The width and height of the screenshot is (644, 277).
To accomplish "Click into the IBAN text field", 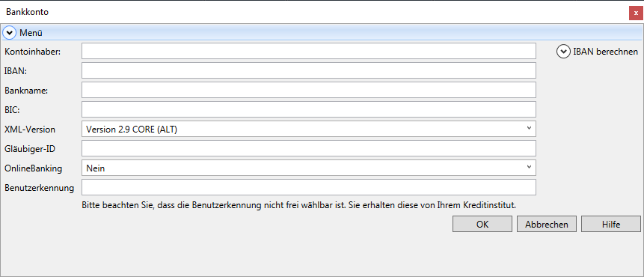I will point(309,70).
